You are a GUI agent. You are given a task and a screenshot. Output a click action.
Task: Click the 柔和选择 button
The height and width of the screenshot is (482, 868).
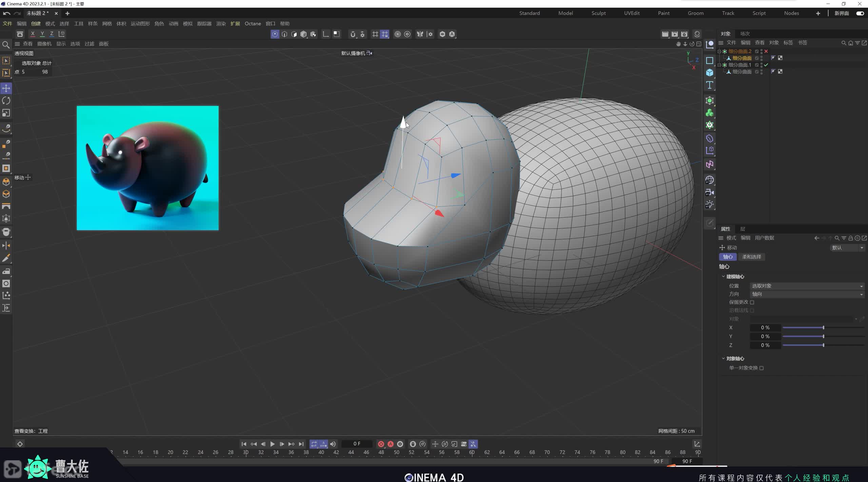(751, 257)
